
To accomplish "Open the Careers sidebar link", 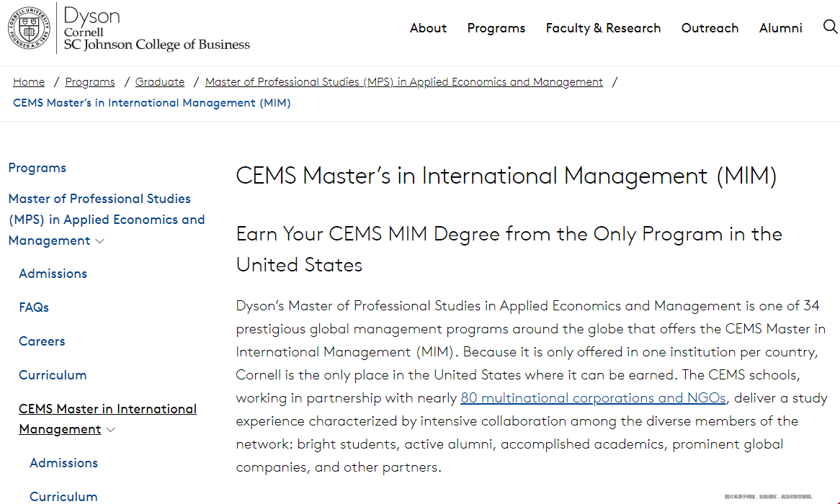I will (42, 341).
